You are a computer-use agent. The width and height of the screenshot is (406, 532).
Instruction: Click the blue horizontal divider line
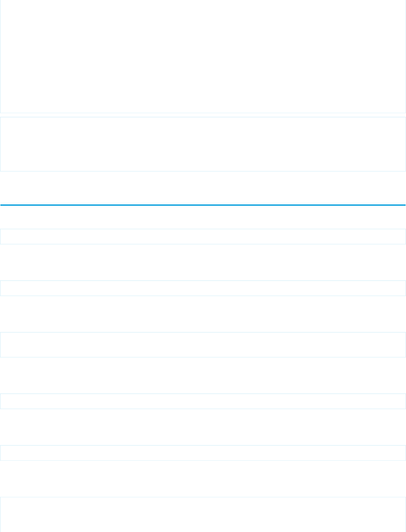tap(203, 205)
